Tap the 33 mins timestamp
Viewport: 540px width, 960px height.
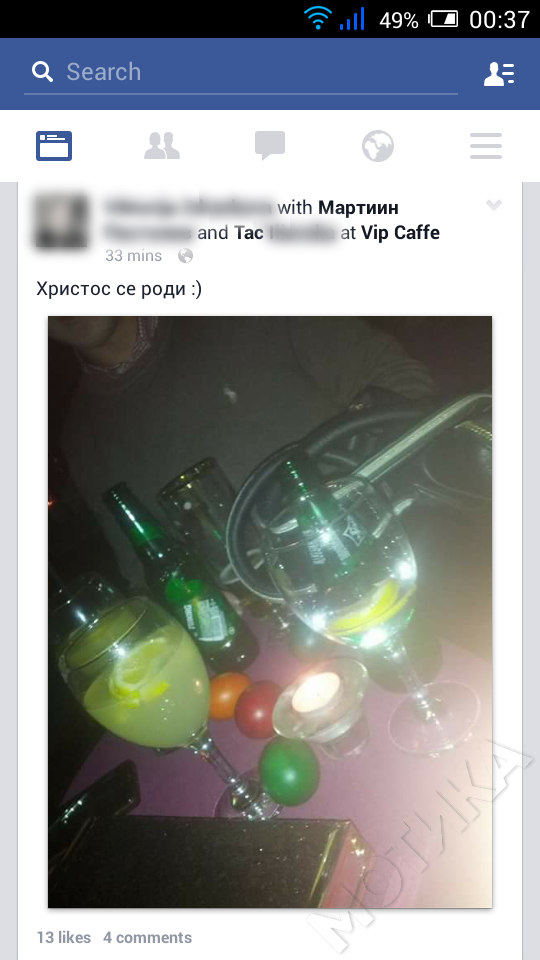pos(133,255)
